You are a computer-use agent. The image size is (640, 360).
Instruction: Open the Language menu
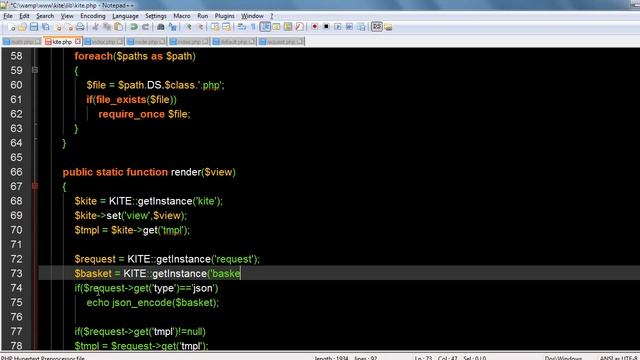click(125, 16)
